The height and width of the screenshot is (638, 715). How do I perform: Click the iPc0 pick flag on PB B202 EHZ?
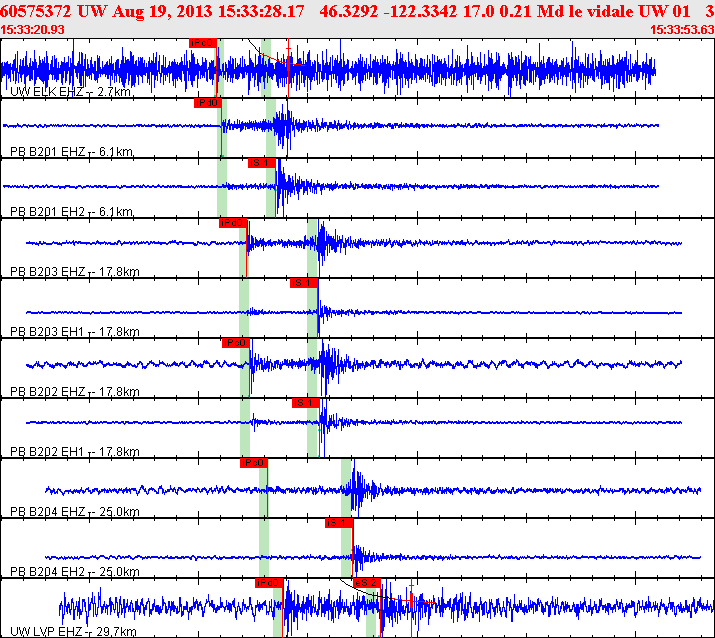(x=236, y=343)
